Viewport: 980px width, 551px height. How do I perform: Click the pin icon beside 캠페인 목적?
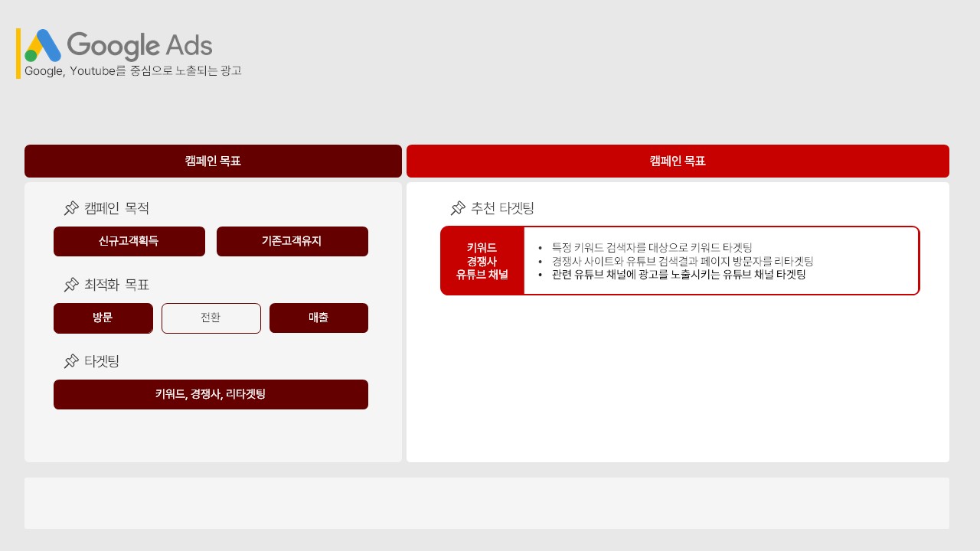coord(71,208)
